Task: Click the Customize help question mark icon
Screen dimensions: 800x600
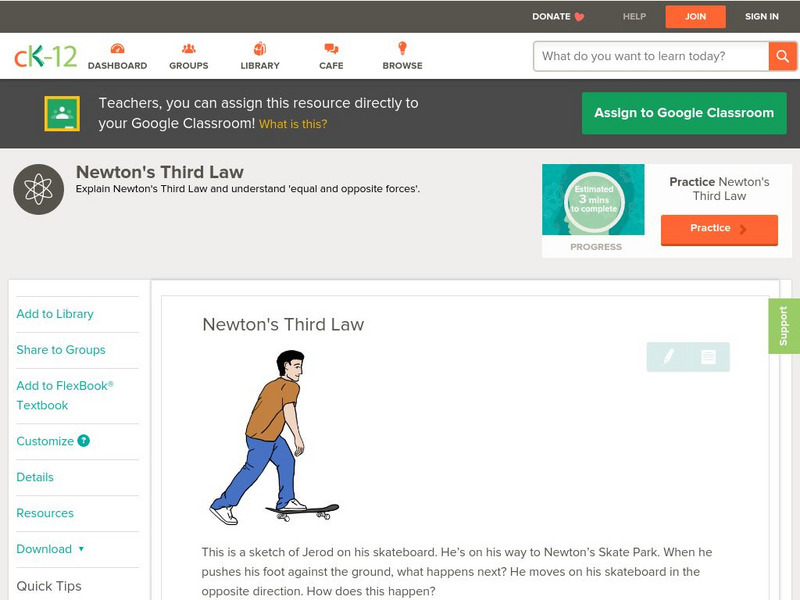Action: pyautogui.click(x=84, y=441)
